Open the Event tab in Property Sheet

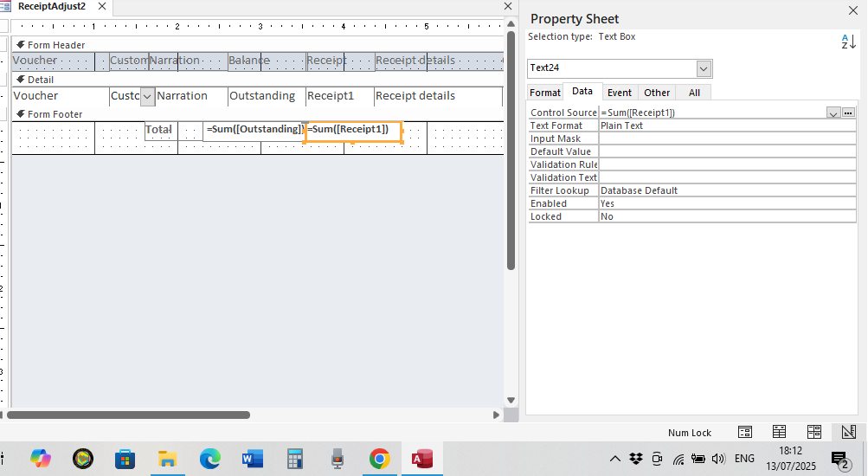point(619,93)
